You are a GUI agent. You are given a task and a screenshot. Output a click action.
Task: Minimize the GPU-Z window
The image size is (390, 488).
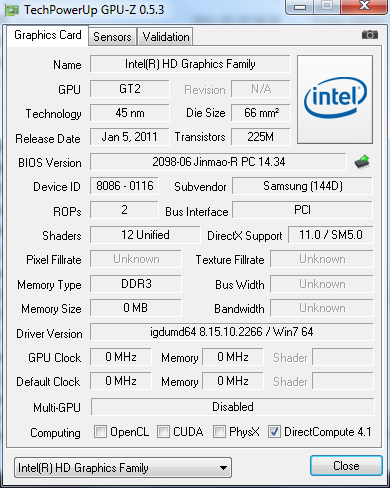300,7
